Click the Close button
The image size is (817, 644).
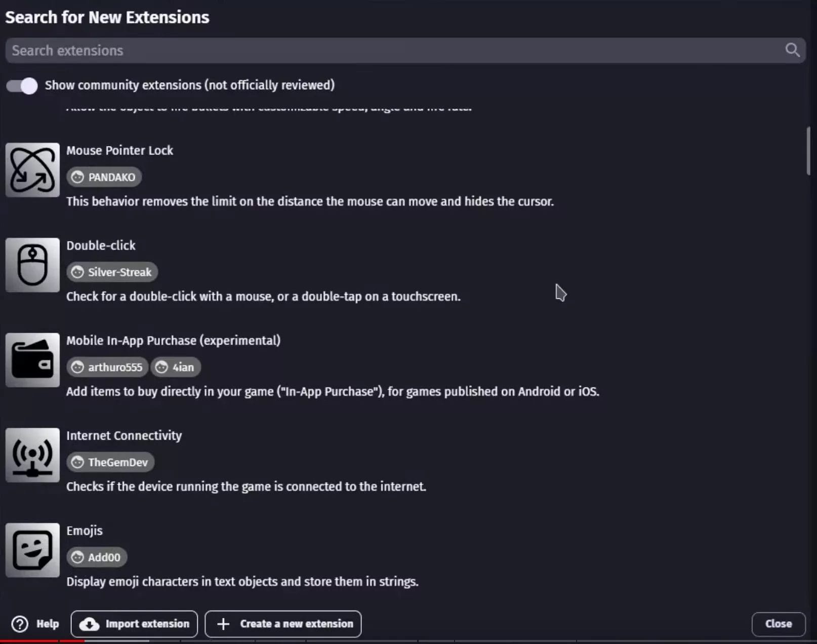(778, 624)
